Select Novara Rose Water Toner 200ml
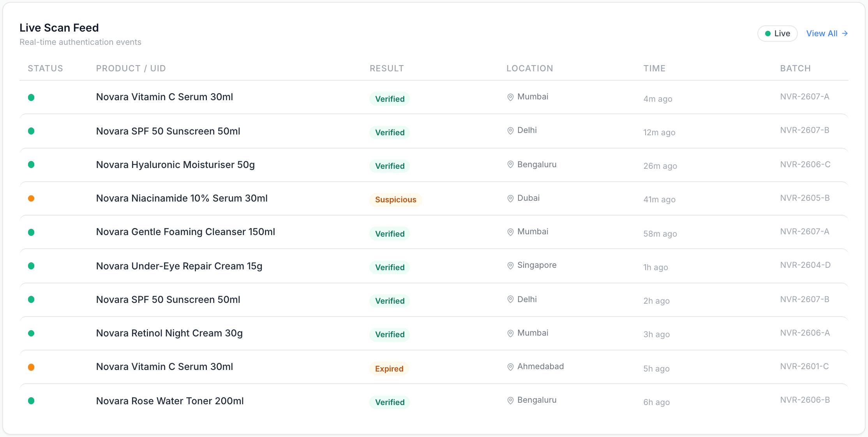Viewport: 868px width, 437px height. pos(170,401)
